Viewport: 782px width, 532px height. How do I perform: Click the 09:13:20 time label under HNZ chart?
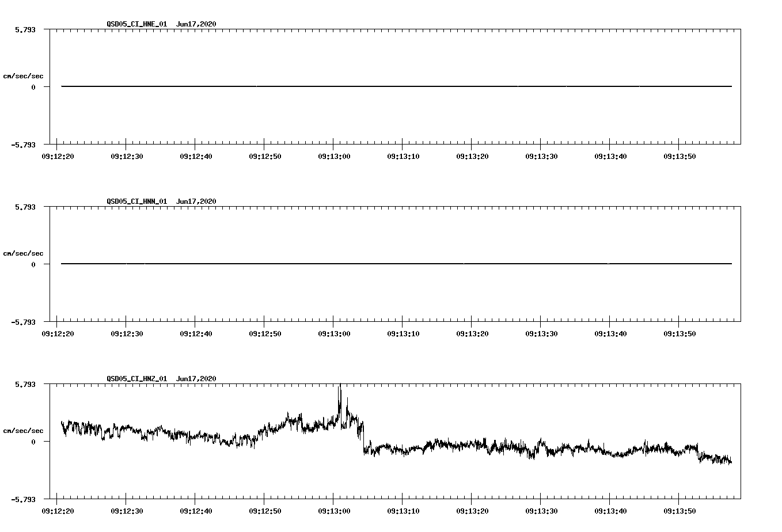point(472,511)
